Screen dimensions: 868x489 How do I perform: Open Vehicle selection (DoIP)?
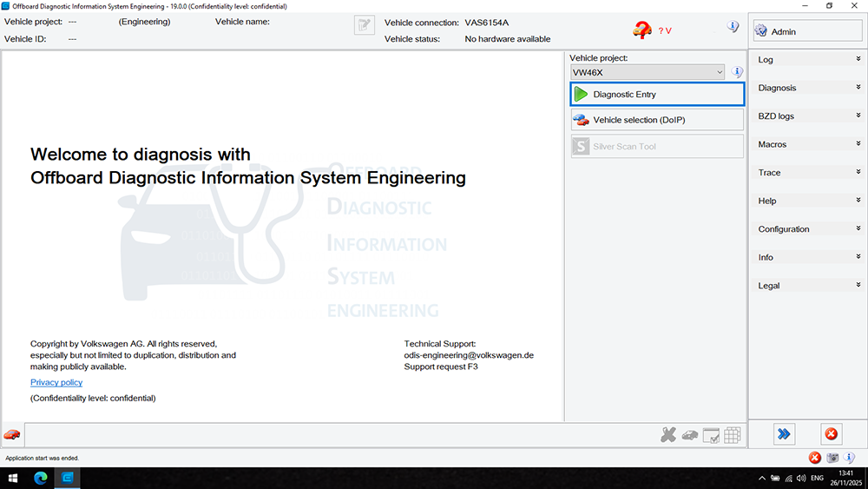(657, 120)
